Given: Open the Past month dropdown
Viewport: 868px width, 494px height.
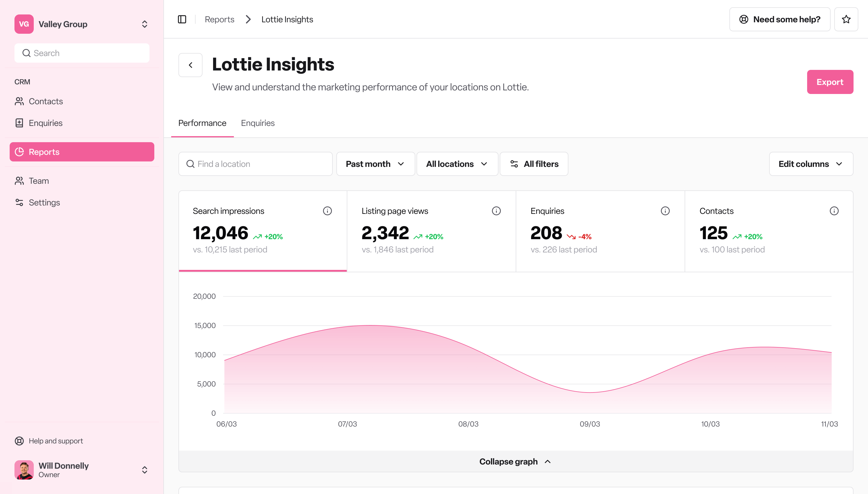Looking at the screenshot, I should (x=376, y=164).
